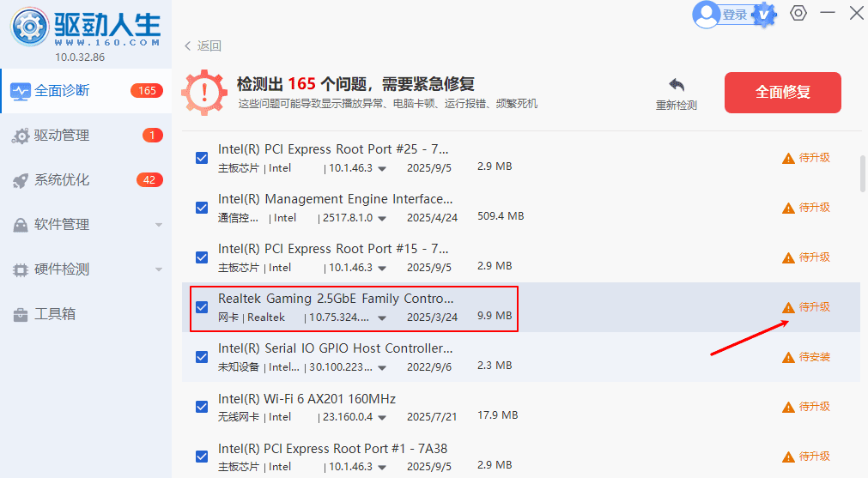Click the 2025/7/21 date value
868x478 pixels.
(x=432, y=416)
